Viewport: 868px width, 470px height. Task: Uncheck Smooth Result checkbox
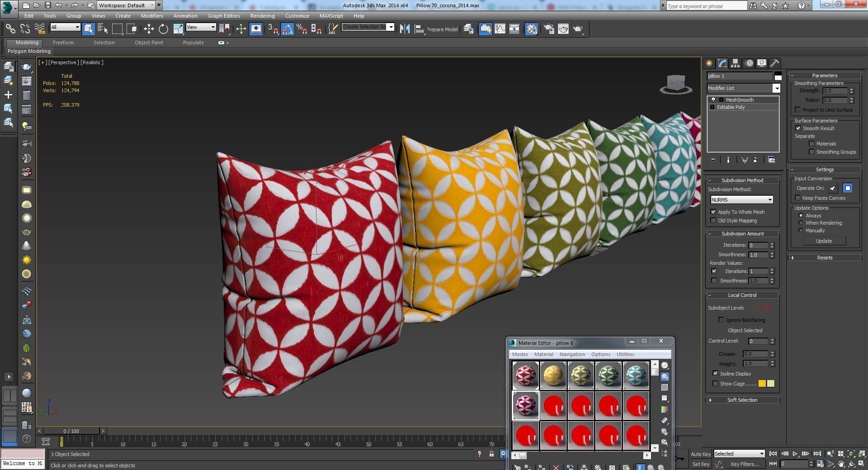[x=798, y=128]
